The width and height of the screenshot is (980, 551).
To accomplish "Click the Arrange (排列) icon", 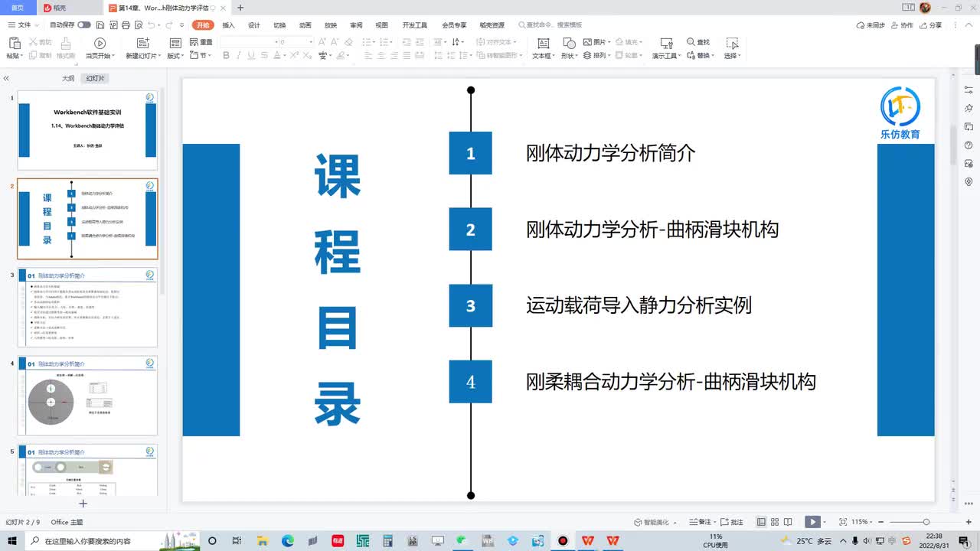I will (587, 55).
